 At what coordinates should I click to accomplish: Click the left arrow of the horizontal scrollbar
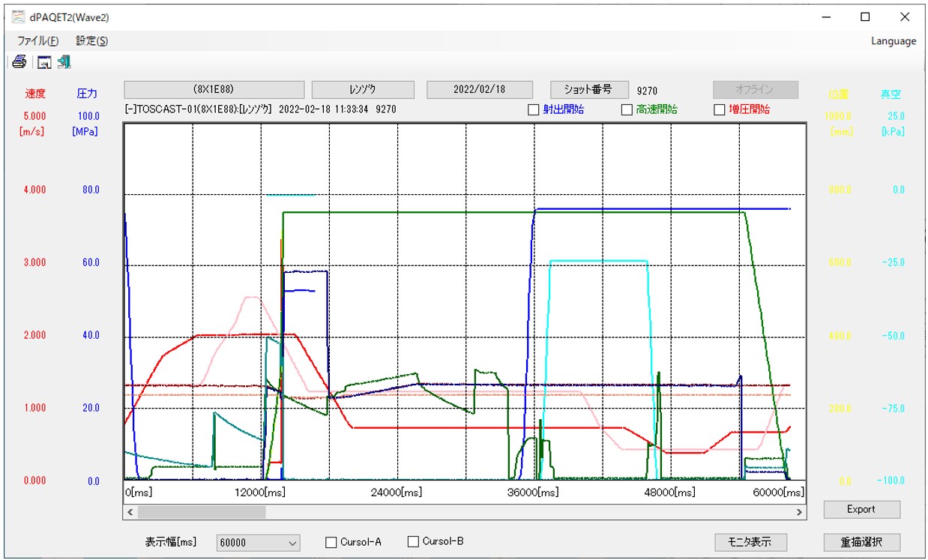pyautogui.click(x=130, y=512)
